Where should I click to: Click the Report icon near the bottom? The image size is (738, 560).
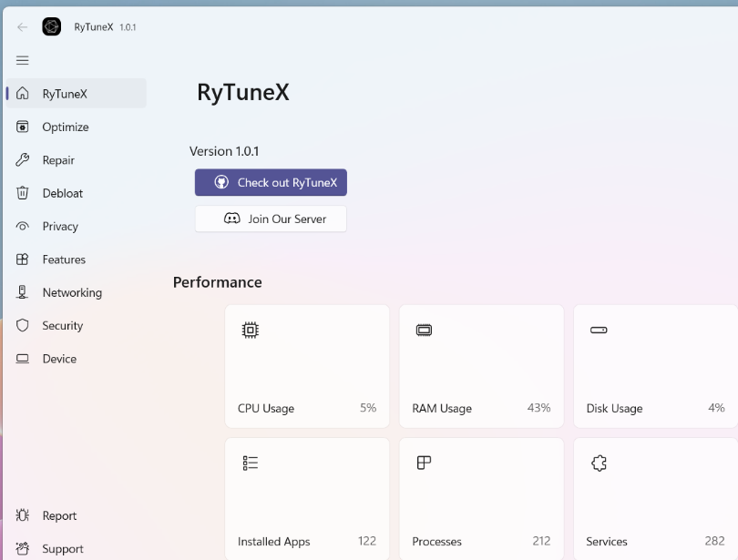pos(22,515)
